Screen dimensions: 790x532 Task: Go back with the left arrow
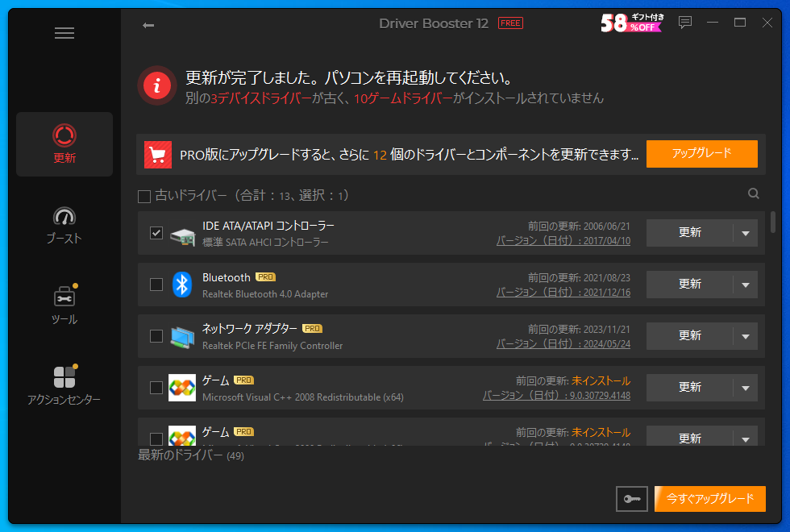click(148, 25)
